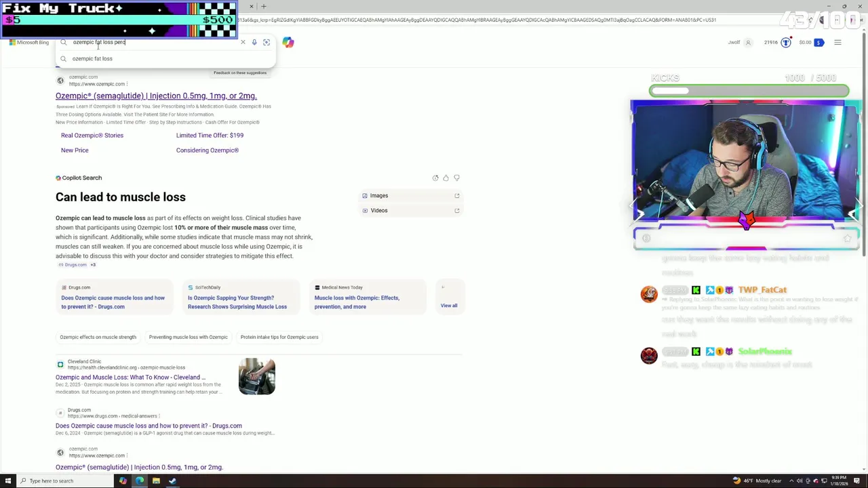Open Considering Ozempic sitelink
Screen dimensions: 868x488
tap(208, 150)
